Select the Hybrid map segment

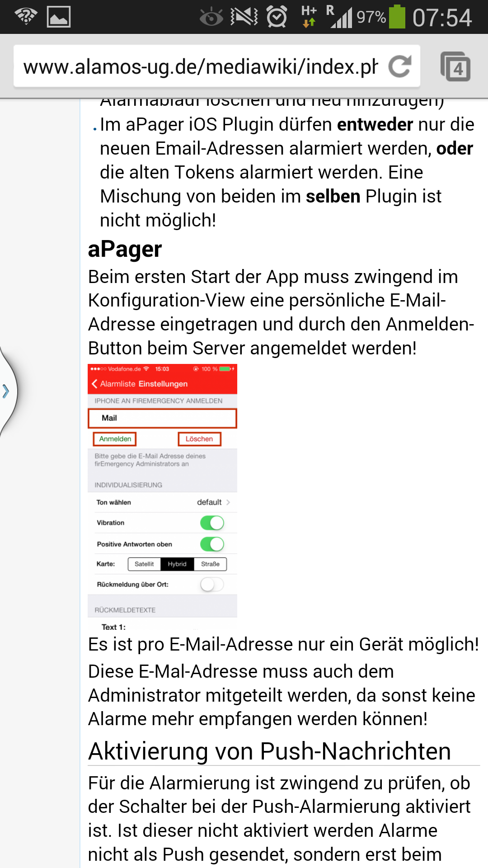point(177,564)
